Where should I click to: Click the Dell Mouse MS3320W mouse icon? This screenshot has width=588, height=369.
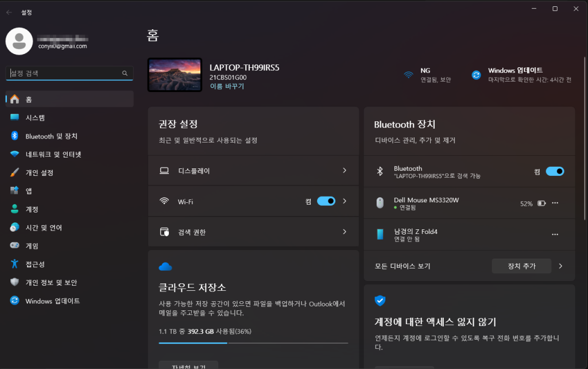click(x=380, y=203)
